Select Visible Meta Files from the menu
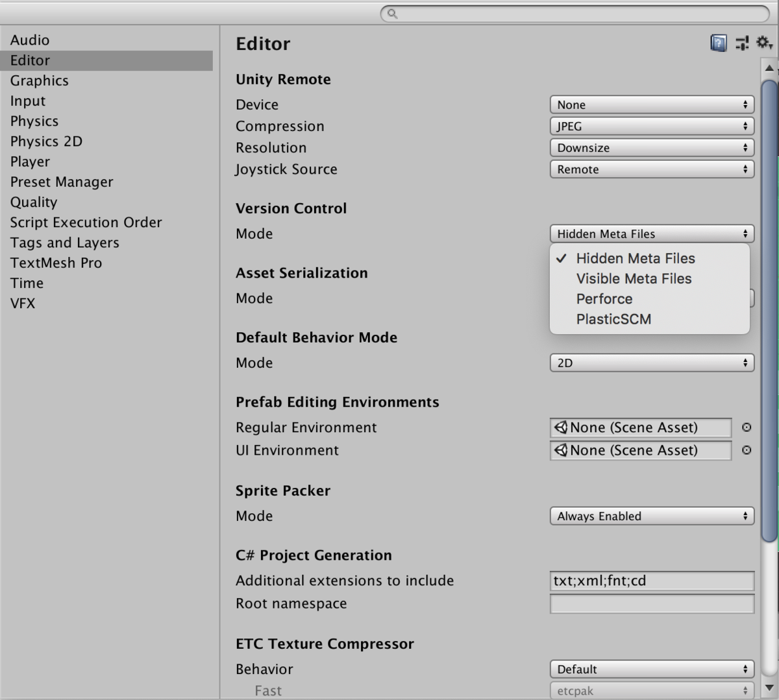The image size is (779, 700). [x=634, y=278]
